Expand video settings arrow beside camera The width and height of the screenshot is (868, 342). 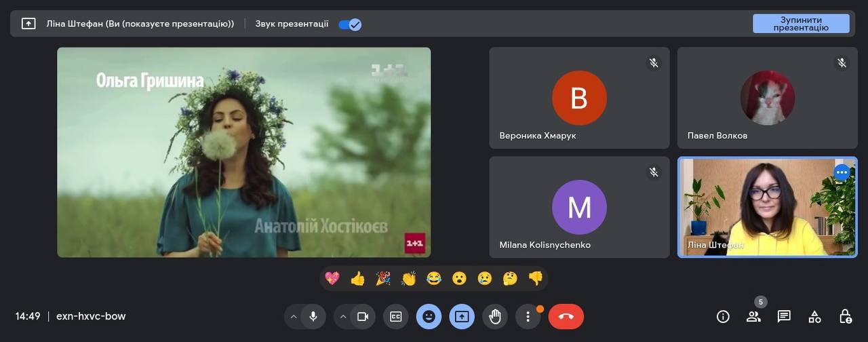(343, 316)
